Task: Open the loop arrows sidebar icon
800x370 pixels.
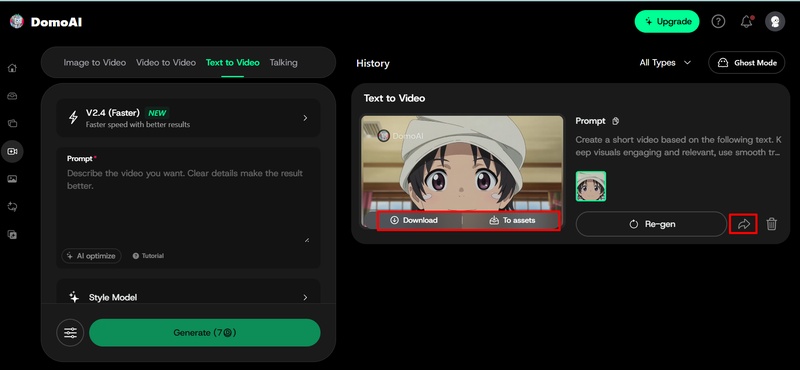Action: click(x=12, y=207)
